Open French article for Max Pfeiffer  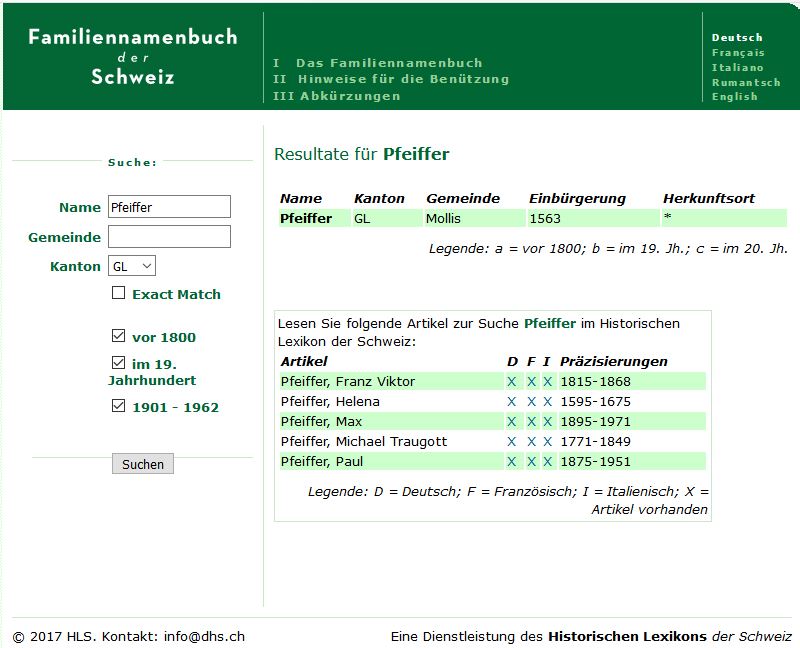tap(532, 422)
